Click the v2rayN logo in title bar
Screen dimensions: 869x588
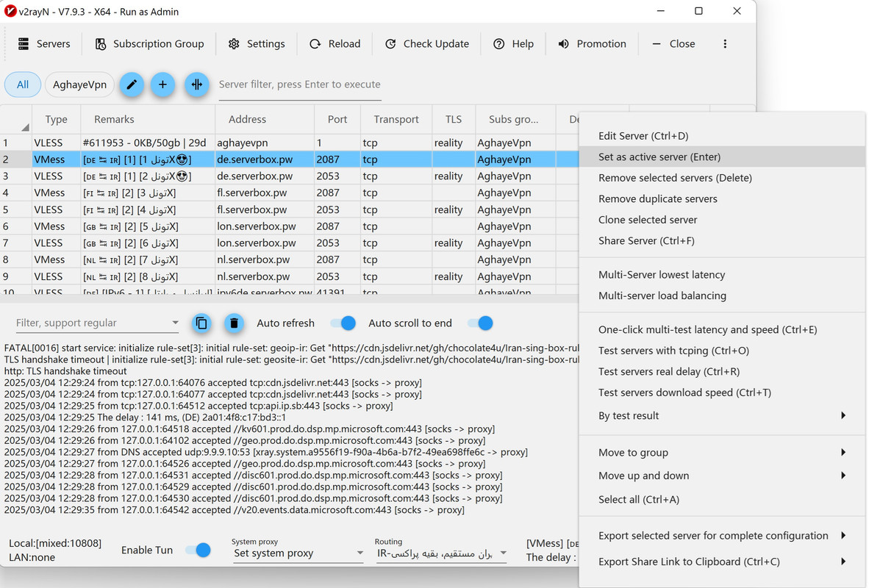click(10, 11)
